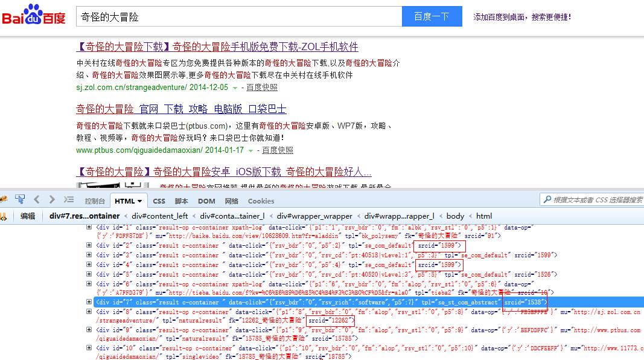Screen dimensions: 644x360
Task: Click the 编辑 edit button
Action: tap(28, 216)
